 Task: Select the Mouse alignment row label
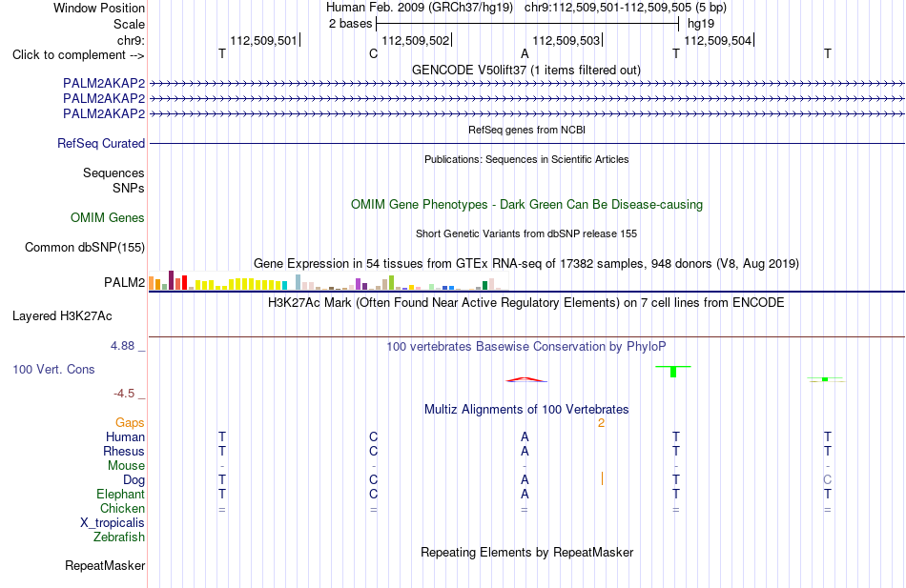[x=127, y=466]
